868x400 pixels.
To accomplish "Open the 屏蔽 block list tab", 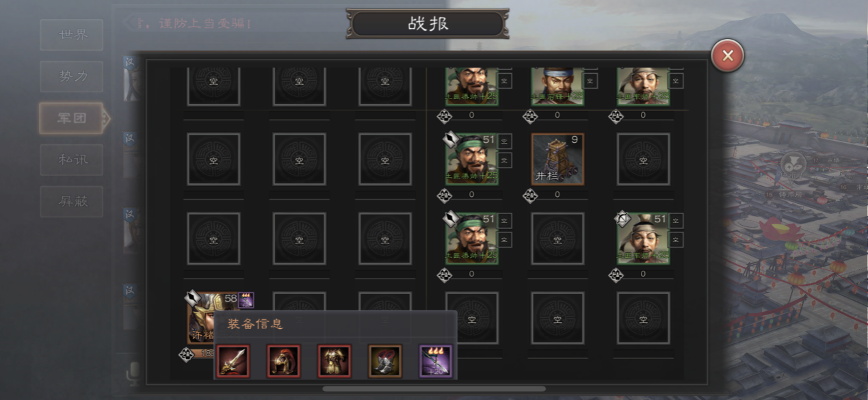I will click(72, 202).
